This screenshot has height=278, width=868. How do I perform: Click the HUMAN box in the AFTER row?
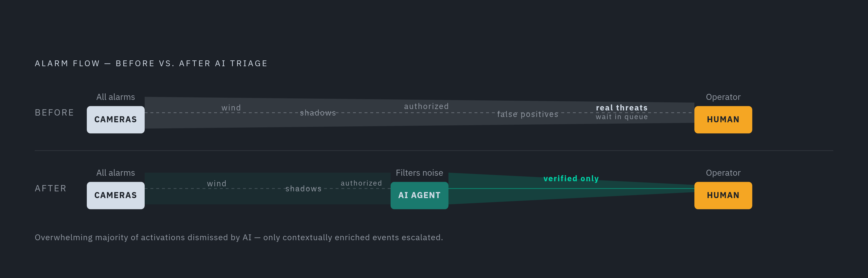[x=723, y=195]
